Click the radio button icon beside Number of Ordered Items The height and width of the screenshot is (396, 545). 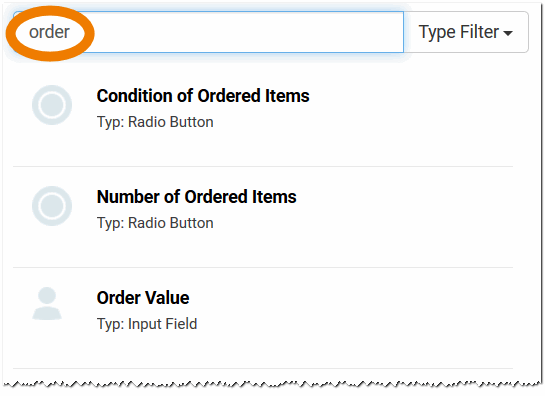(52, 206)
